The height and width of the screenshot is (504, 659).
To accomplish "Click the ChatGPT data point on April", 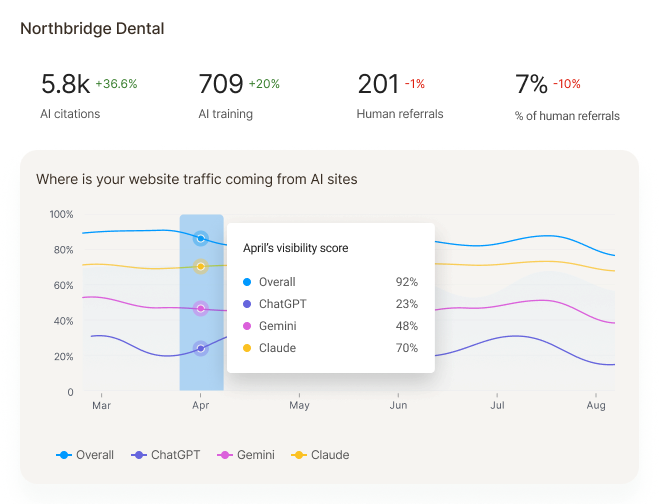I will click(201, 348).
